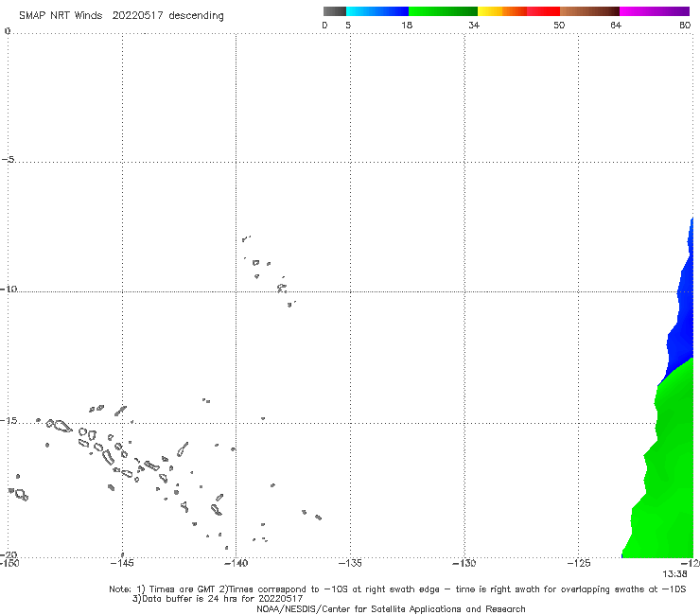
Task: Click the 'Times are GMT' note line
Action: 397,589
